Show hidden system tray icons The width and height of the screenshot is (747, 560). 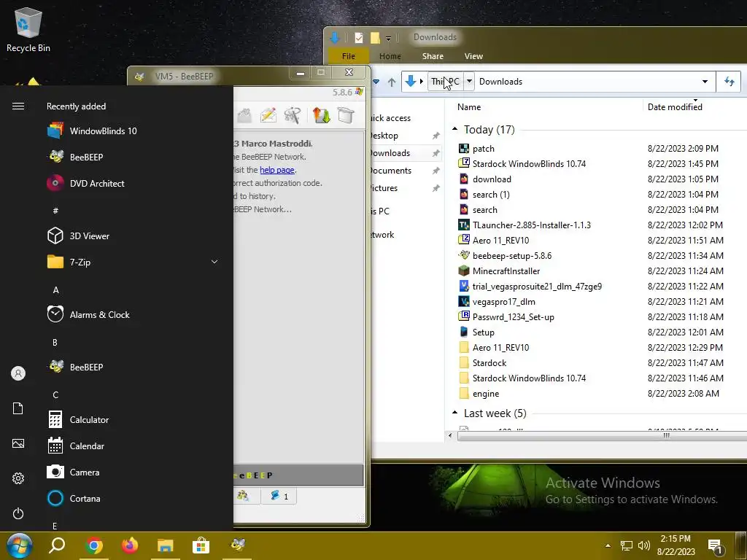608,545
